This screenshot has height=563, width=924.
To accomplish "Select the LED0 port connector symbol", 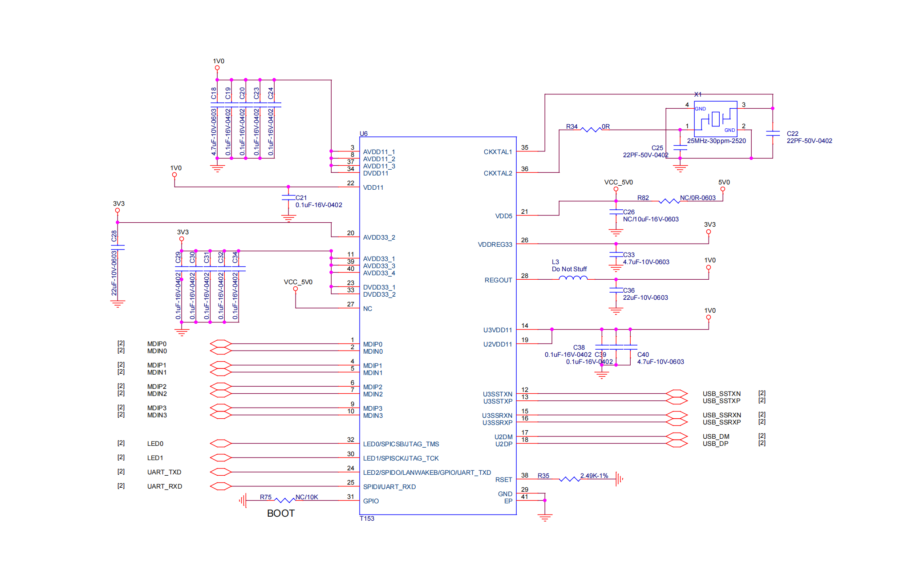I will [221, 443].
